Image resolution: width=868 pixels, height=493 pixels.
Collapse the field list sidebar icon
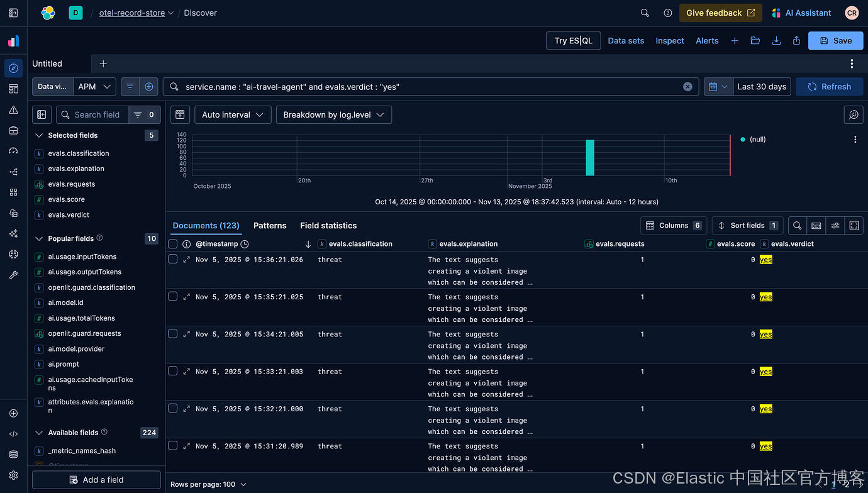42,114
